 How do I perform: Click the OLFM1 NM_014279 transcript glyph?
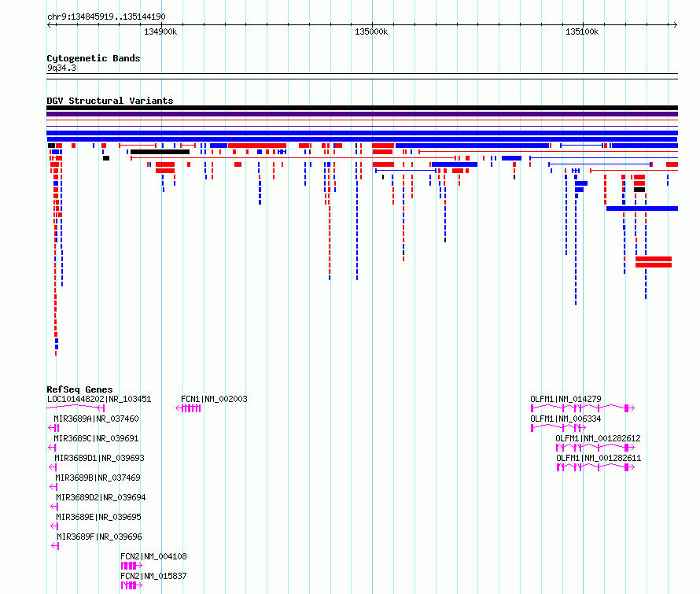pos(583,408)
